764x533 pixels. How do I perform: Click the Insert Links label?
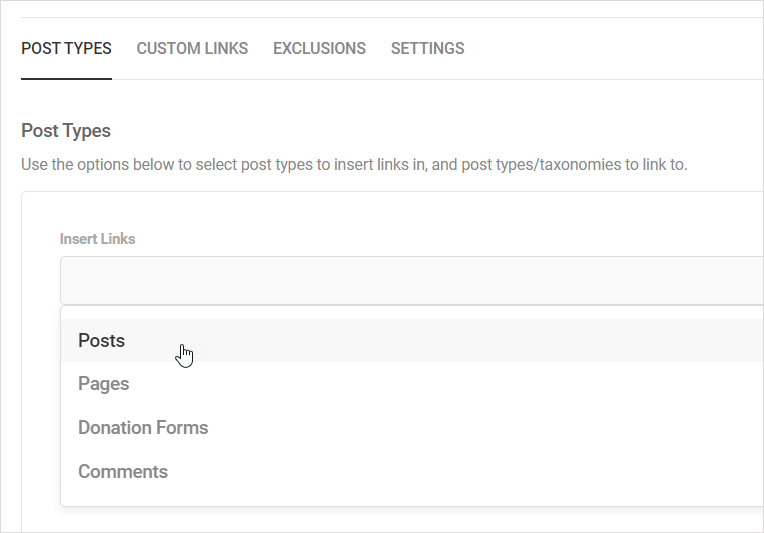pyautogui.click(x=97, y=239)
